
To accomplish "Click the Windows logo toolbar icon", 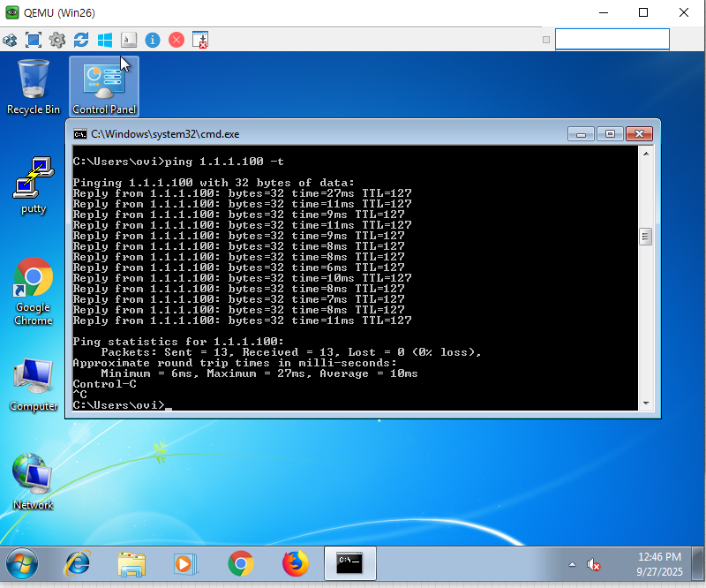I will 105,40.
